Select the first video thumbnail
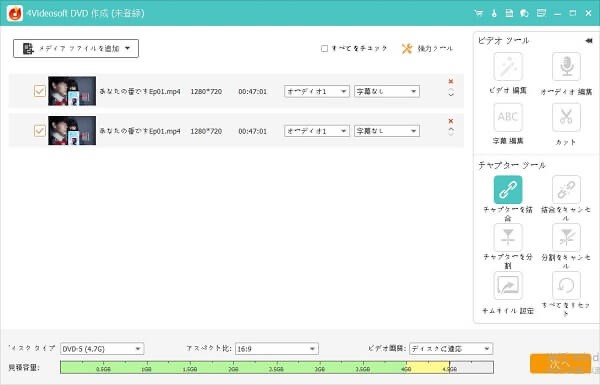This screenshot has width=600, height=385. (72, 91)
